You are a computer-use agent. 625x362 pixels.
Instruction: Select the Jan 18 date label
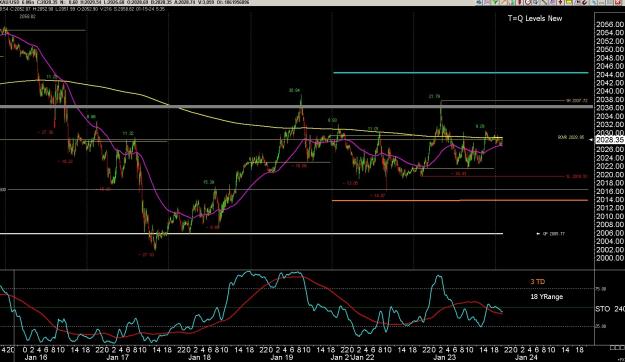tap(199, 357)
